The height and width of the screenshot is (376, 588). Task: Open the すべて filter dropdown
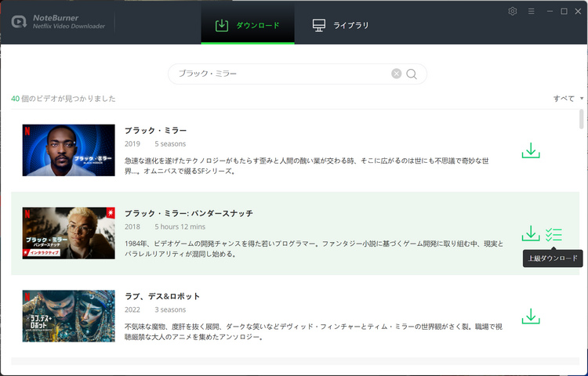point(568,99)
